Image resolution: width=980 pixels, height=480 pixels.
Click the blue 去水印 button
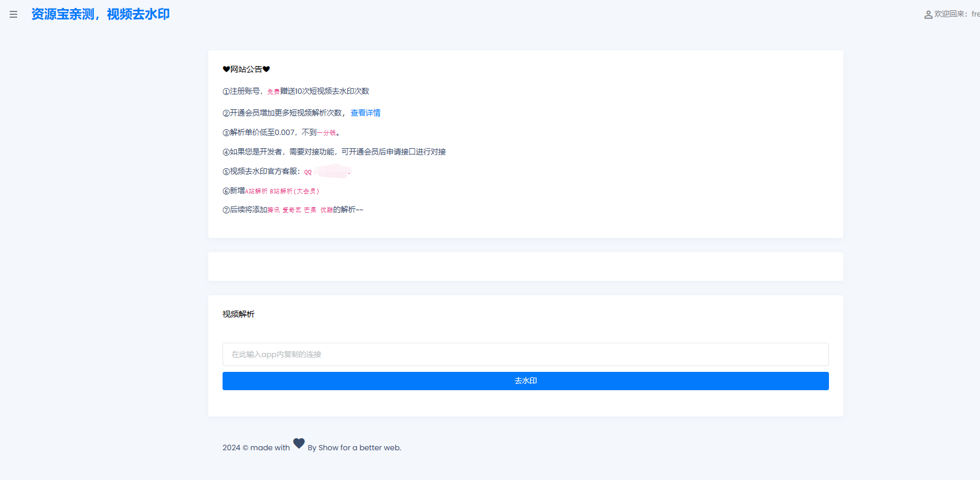525,381
